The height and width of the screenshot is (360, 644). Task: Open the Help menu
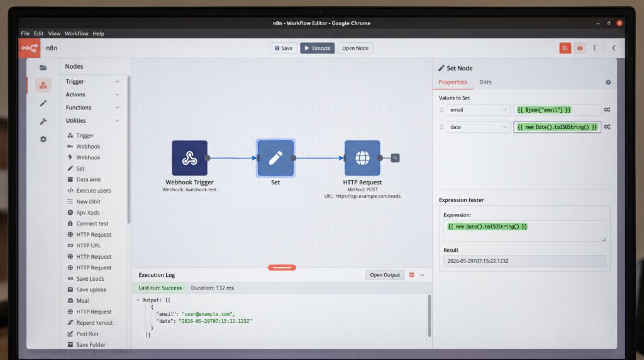coord(98,33)
